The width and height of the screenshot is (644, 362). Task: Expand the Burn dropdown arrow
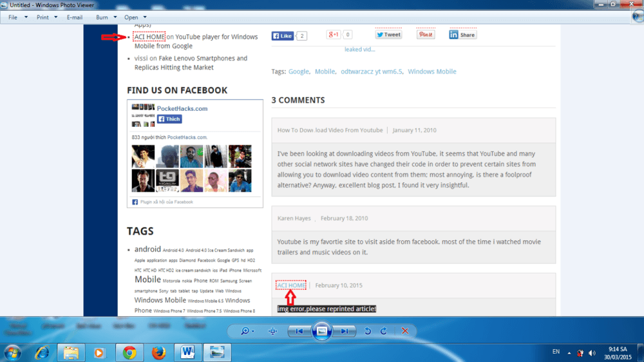[x=115, y=17]
